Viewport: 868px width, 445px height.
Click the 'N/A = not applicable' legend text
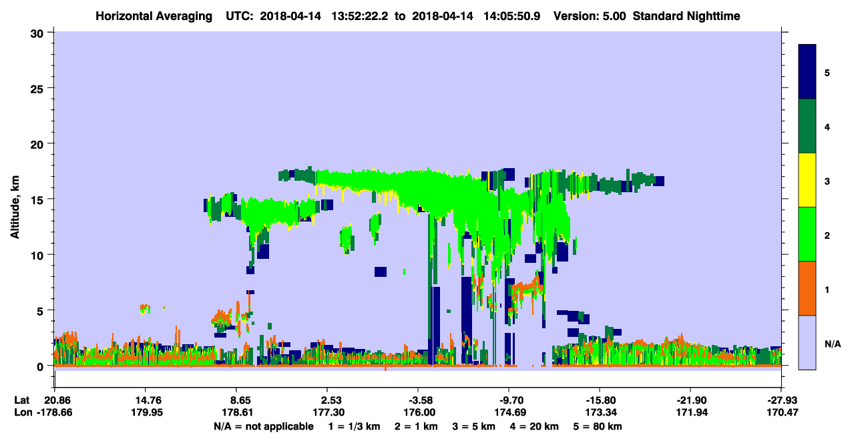[264, 426]
